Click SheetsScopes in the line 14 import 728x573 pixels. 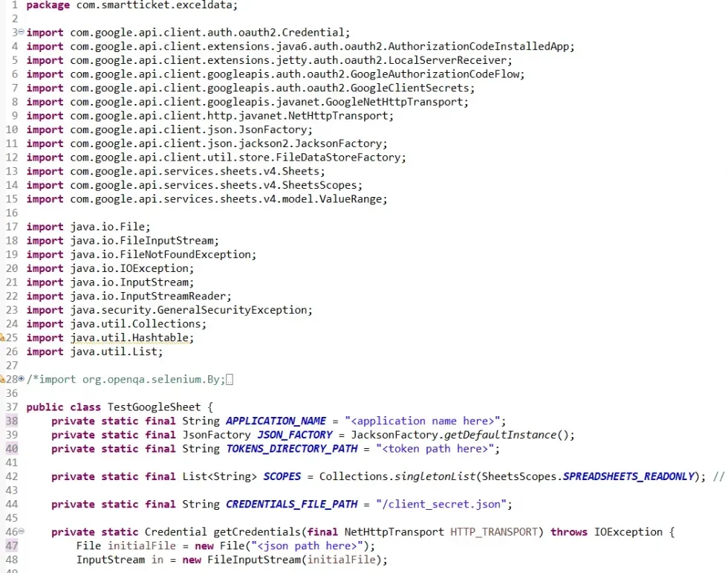[319, 185]
